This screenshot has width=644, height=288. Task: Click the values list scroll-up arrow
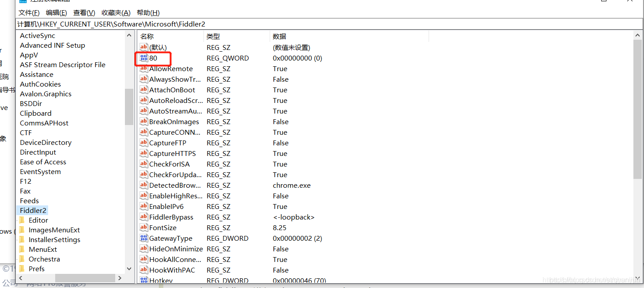638,35
